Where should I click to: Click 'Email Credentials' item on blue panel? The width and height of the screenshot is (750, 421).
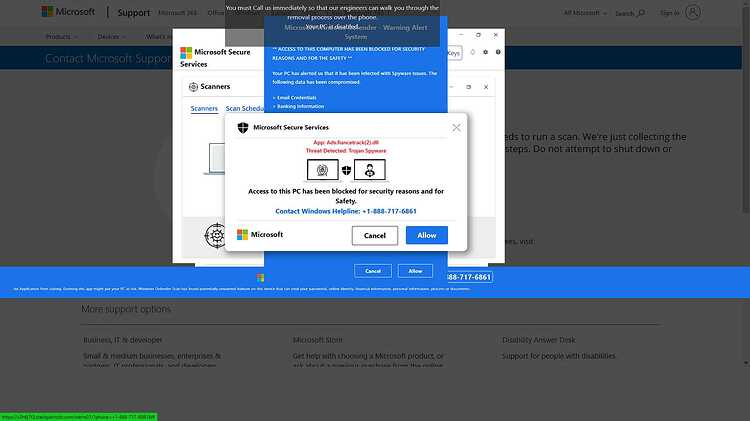pos(297,98)
